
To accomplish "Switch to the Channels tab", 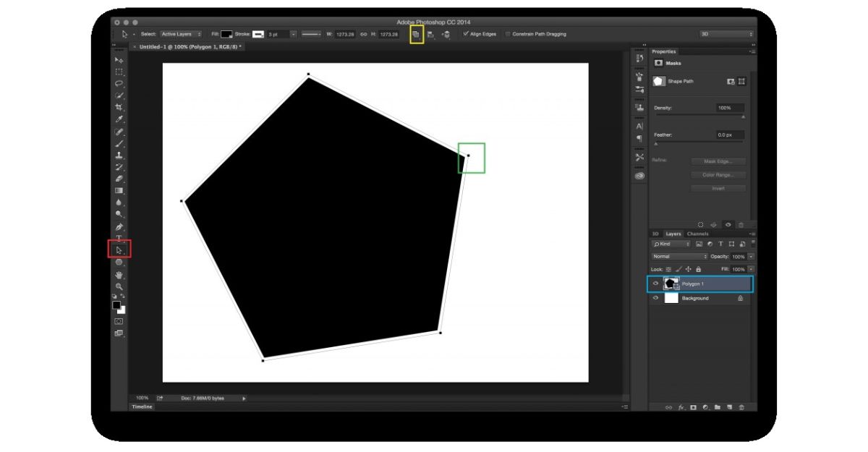I will [x=698, y=234].
